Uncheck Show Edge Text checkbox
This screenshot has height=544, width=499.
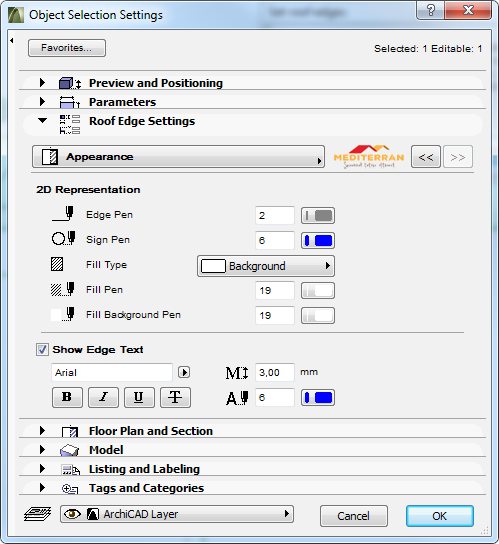click(42, 349)
